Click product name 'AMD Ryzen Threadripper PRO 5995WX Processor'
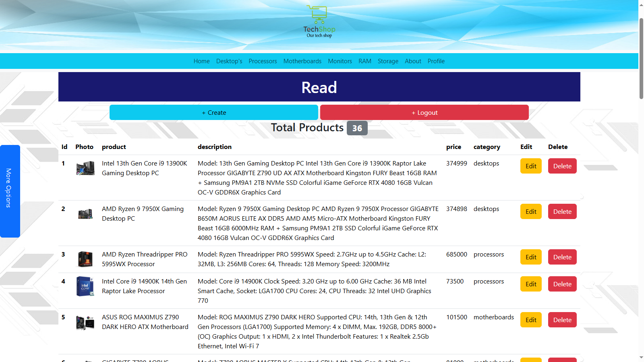This screenshot has width=644, height=362. click(x=145, y=259)
